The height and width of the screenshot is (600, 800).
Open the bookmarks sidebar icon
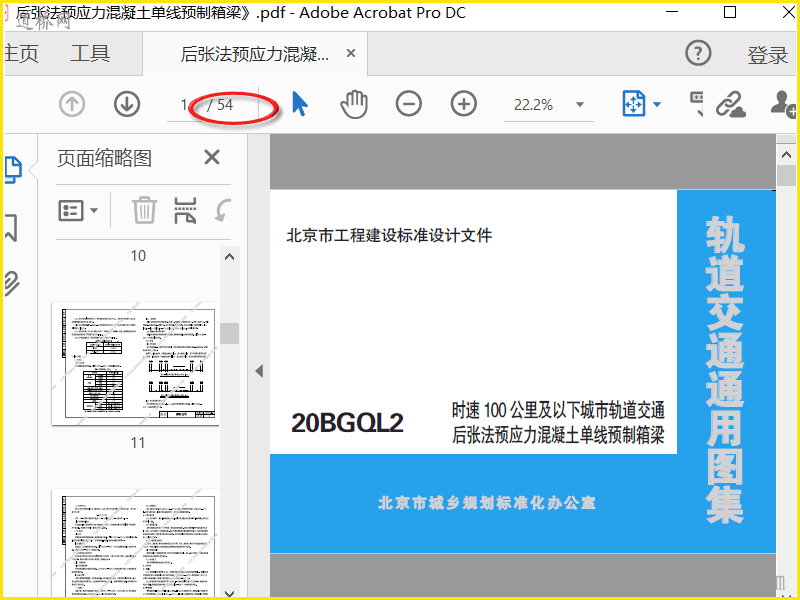coord(11,228)
